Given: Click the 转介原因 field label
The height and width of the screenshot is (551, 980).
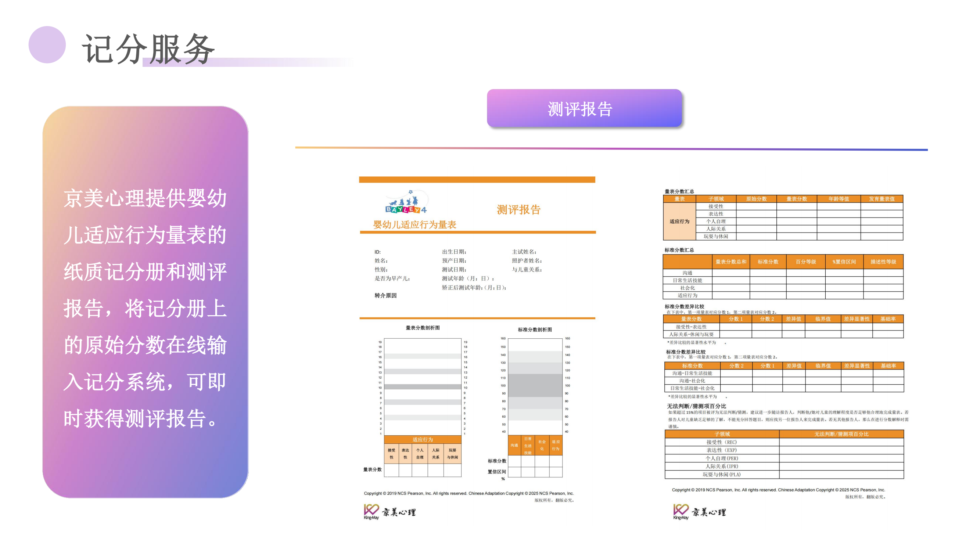Looking at the screenshot, I should [385, 295].
